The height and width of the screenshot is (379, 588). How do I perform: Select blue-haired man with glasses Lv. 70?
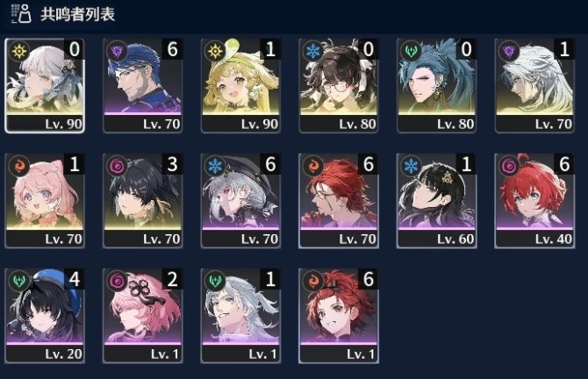(x=143, y=85)
